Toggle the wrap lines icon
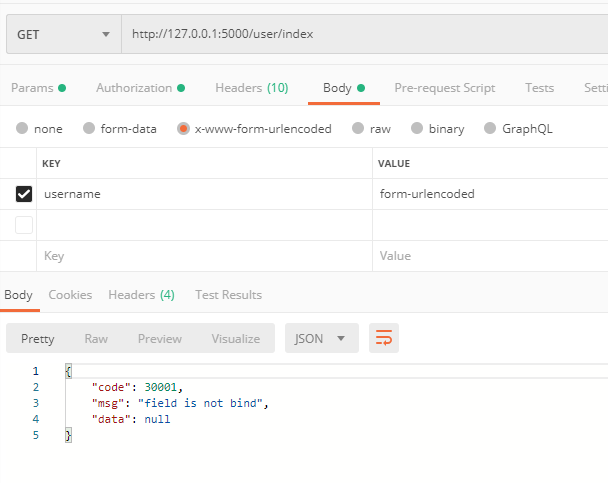This screenshot has width=608, height=483. click(384, 338)
